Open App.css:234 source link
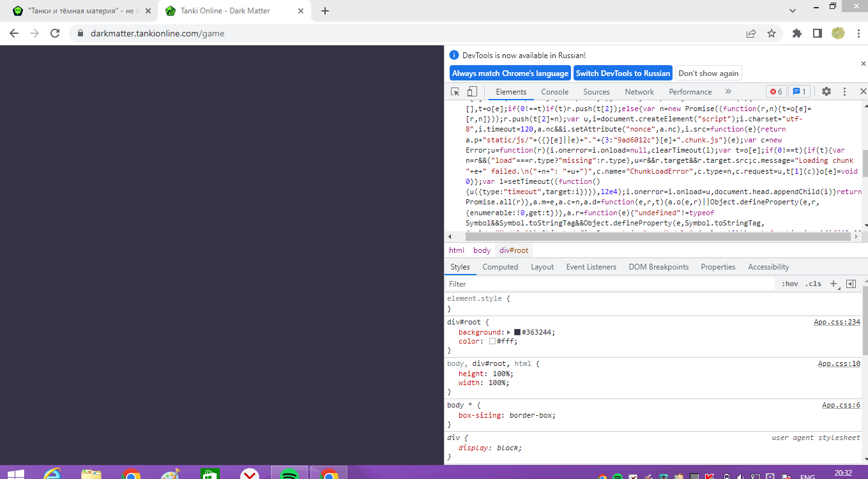Viewport: 868px width, 479px height. (x=837, y=323)
